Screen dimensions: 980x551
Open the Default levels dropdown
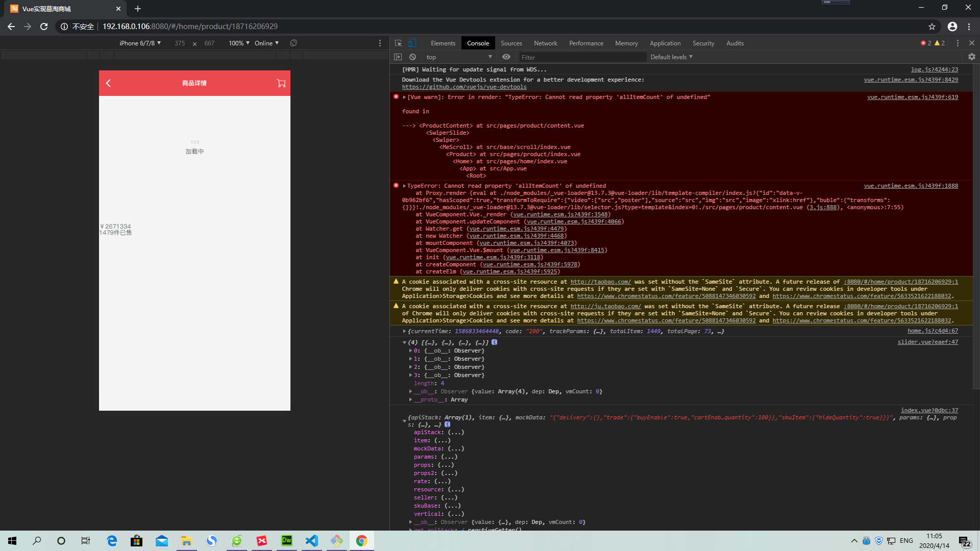point(671,57)
